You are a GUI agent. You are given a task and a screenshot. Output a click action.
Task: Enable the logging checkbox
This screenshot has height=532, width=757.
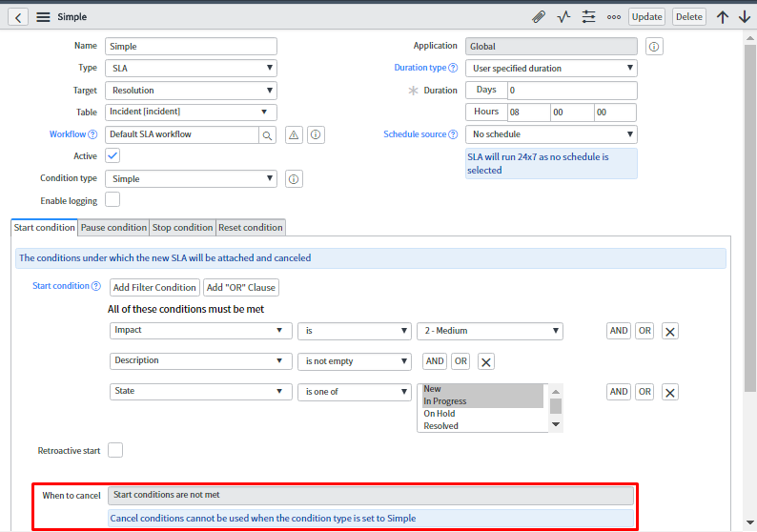click(x=113, y=199)
